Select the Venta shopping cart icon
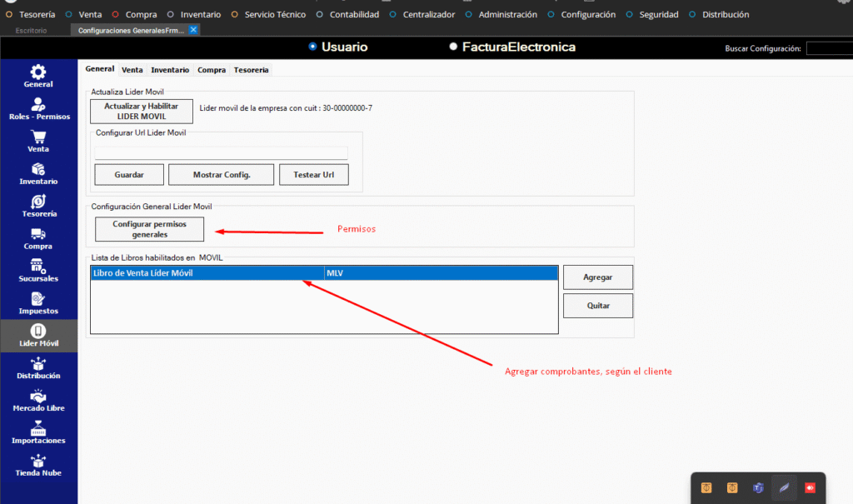The height and width of the screenshot is (504, 853). tap(38, 138)
